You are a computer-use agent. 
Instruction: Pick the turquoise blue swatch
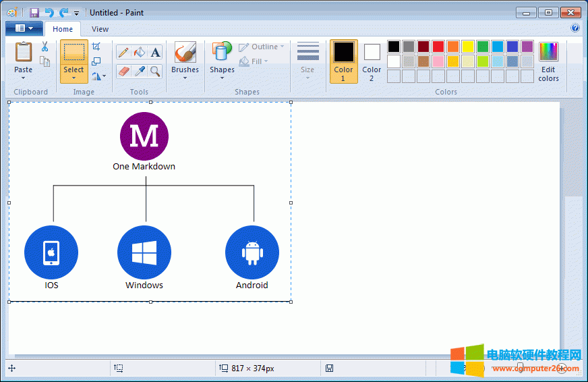498,47
